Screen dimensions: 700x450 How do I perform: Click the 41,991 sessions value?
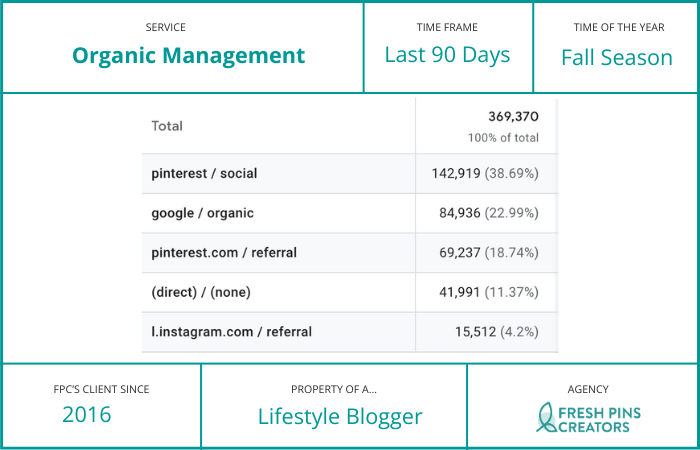[461, 292]
